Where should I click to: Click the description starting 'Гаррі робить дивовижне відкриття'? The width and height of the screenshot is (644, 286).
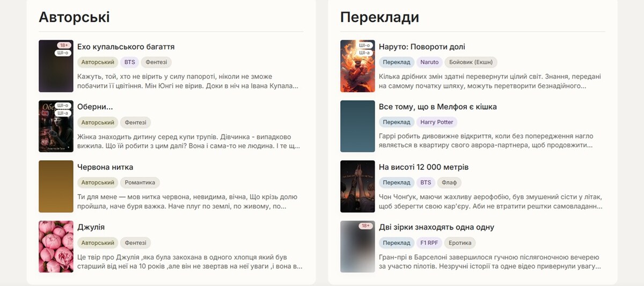click(x=486, y=141)
